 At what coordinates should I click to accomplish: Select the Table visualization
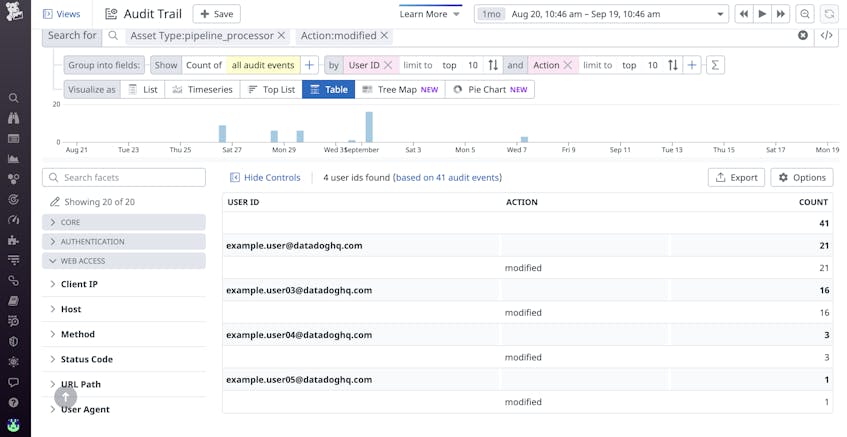328,90
